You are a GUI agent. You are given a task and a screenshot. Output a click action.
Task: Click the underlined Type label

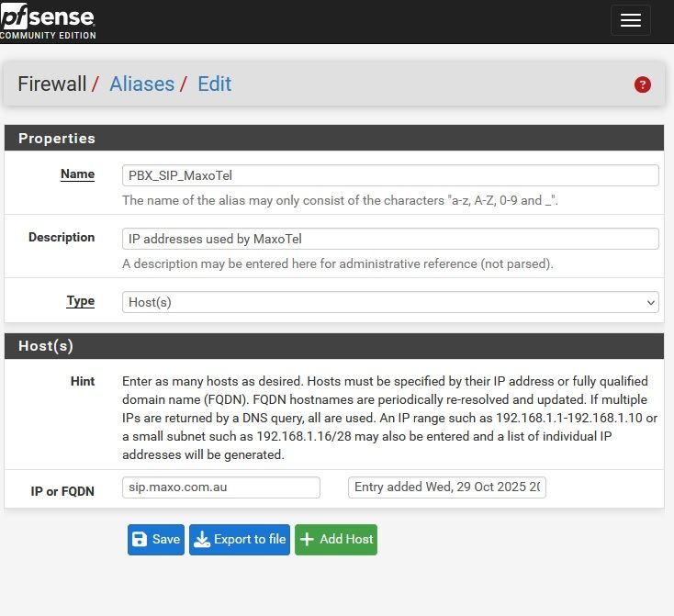(80, 301)
